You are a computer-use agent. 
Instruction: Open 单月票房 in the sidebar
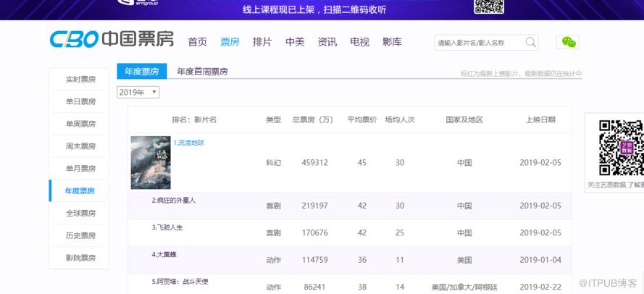[80, 168]
